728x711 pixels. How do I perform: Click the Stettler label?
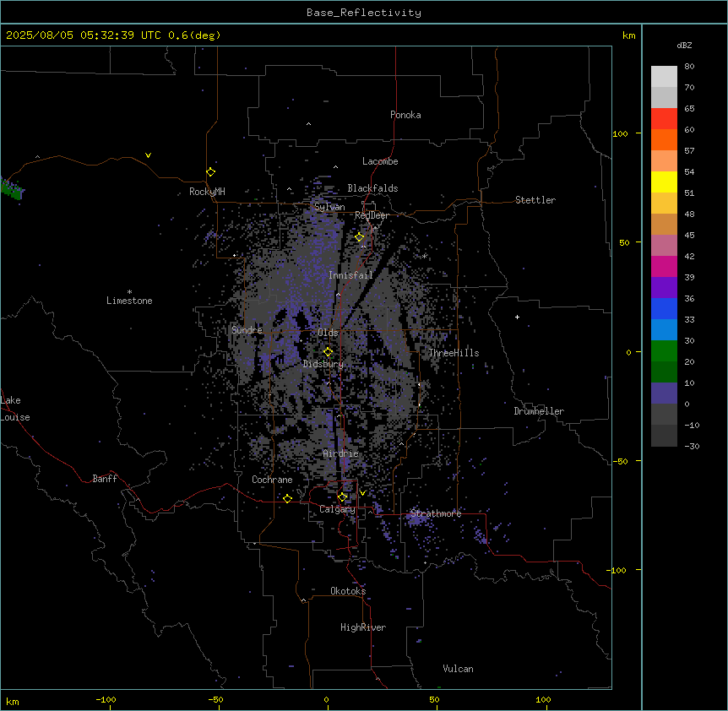535,200
